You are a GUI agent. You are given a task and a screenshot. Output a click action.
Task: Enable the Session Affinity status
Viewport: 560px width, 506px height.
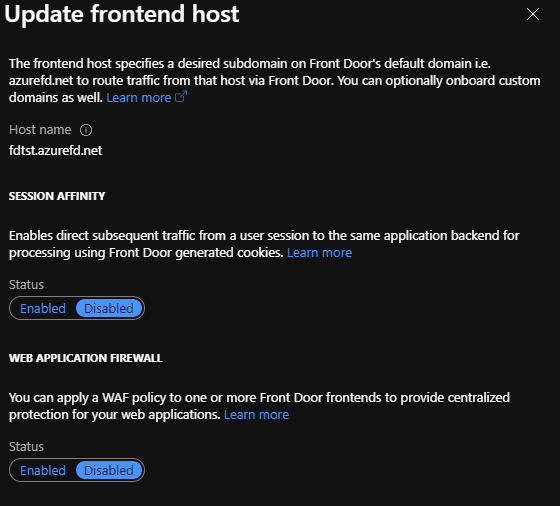(43, 308)
